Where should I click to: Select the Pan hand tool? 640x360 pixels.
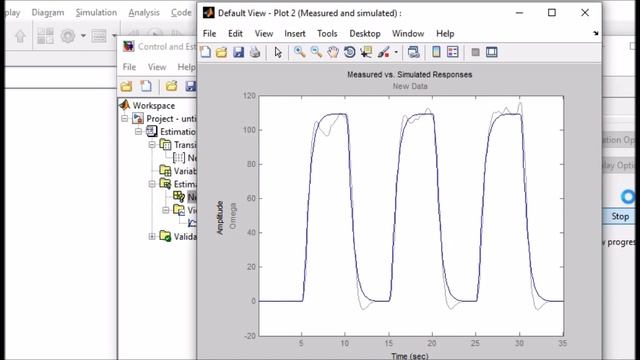point(333,52)
